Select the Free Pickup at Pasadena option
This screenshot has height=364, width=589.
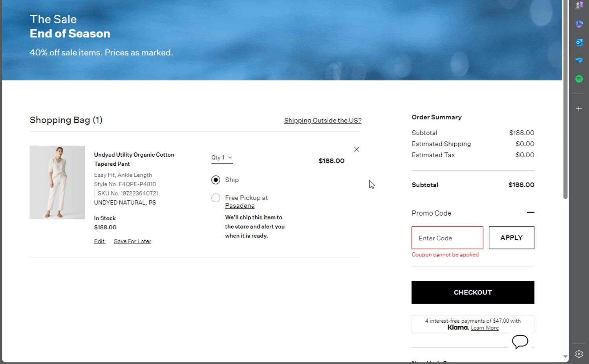click(216, 198)
